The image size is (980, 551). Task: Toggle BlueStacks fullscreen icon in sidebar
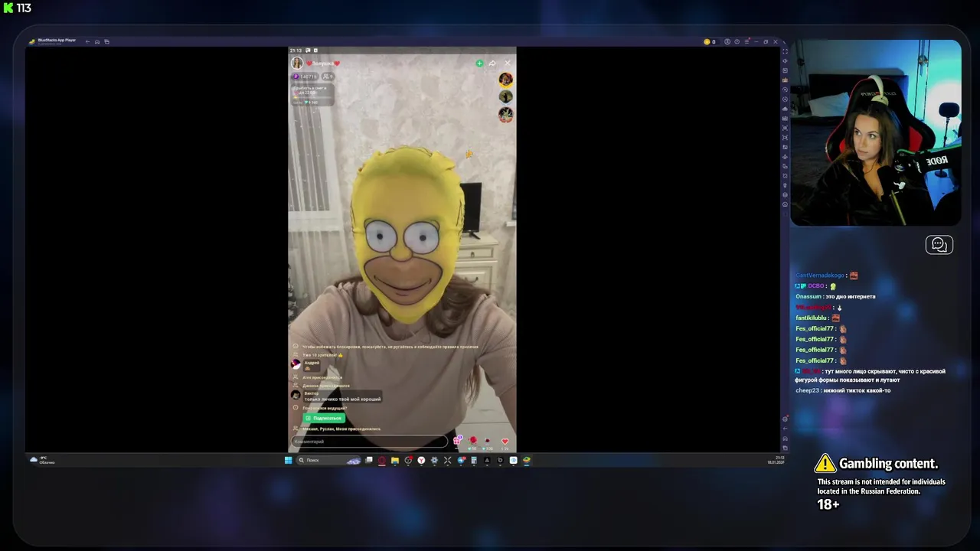click(785, 51)
